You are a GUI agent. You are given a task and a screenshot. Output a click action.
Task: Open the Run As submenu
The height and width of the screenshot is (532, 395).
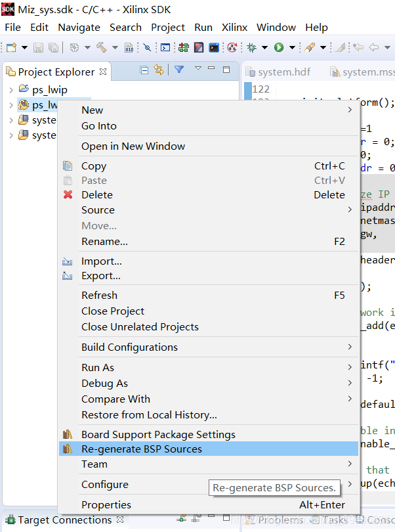pyautogui.click(x=209, y=367)
